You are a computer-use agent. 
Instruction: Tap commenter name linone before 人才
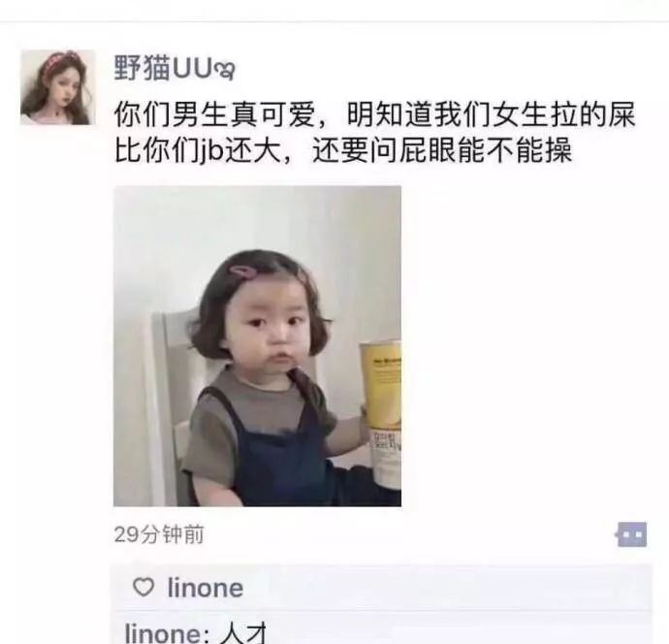coord(164,633)
